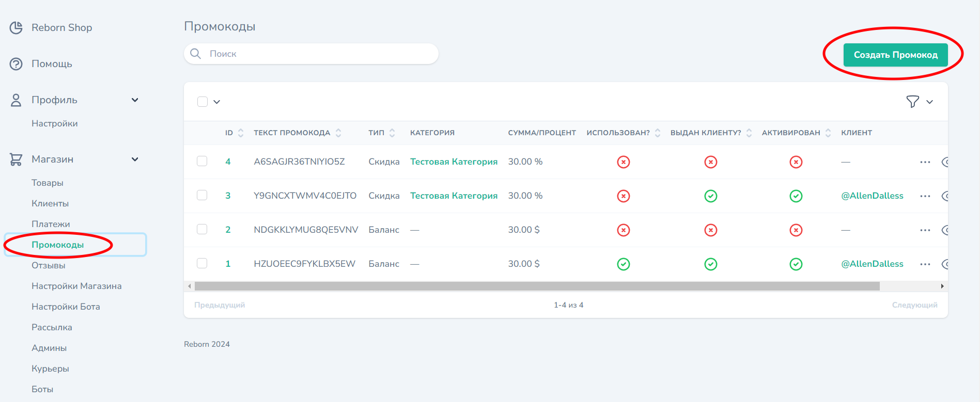Open Настройки under Профиль
980x402 pixels.
click(55, 123)
